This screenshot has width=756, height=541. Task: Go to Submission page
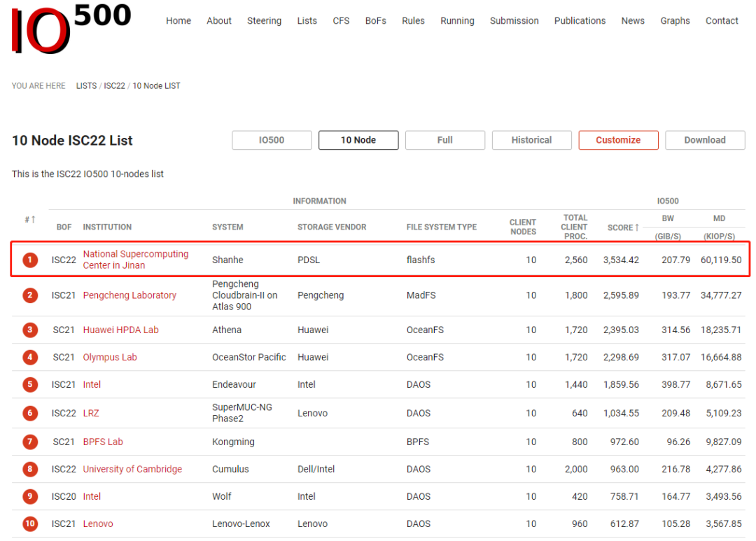[x=514, y=21]
